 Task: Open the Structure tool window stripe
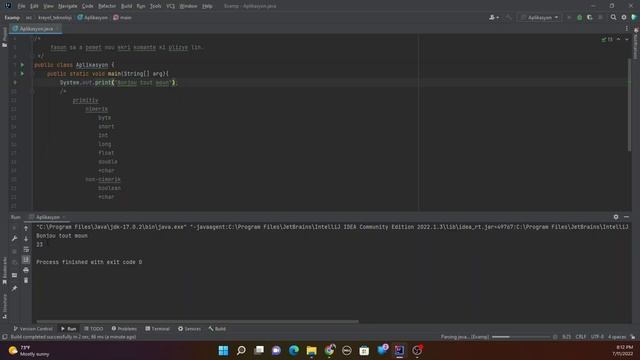(x=4, y=306)
